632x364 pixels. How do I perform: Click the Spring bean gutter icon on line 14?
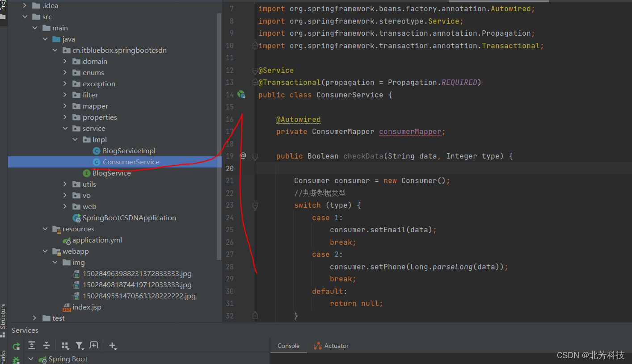click(x=241, y=95)
